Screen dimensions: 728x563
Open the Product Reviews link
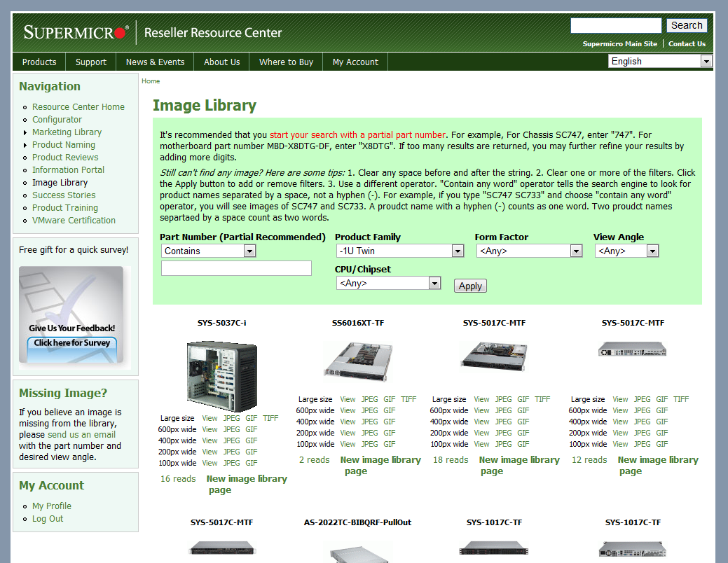[65, 158]
